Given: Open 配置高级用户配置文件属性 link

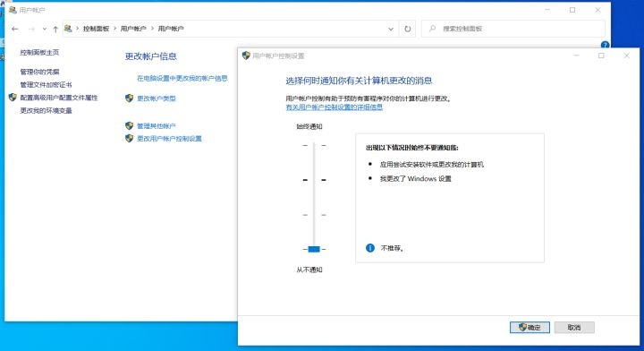Looking at the screenshot, I should click(x=59, y=98).
